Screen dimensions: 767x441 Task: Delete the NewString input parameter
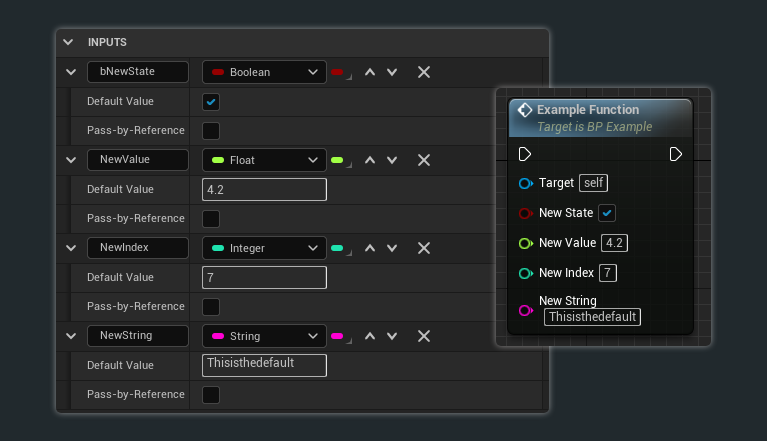coord(424,336)
